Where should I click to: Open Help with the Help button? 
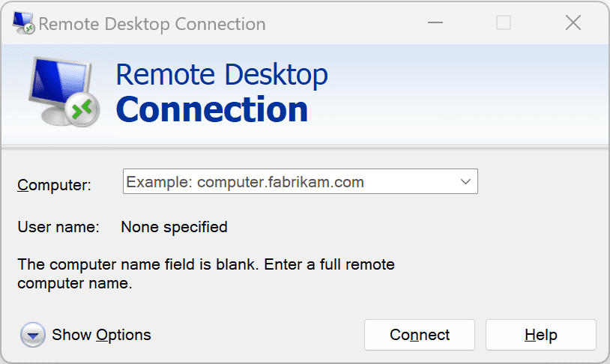click(x=540, y=335)
